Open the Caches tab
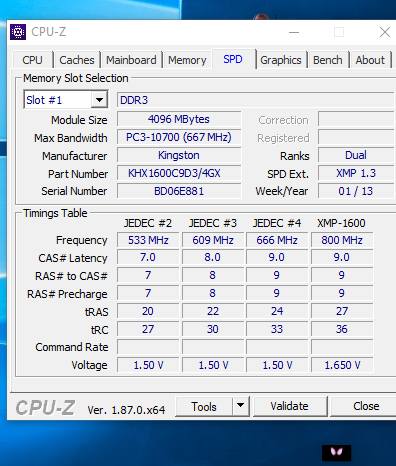The width and height of the screenshot is (396, 466). coord(77,60)
